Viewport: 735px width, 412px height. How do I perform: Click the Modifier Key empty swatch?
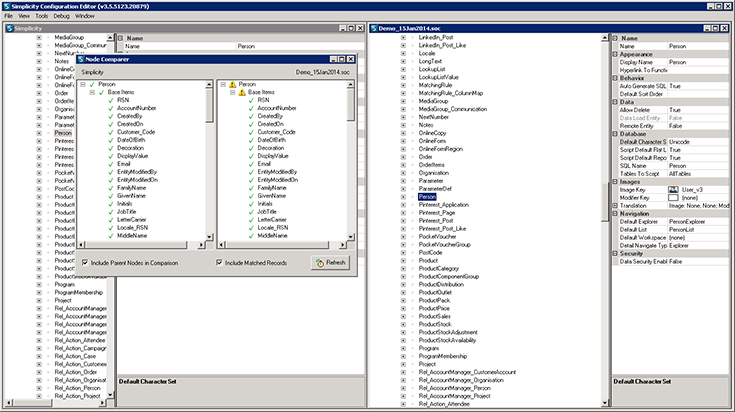point(673,198)
